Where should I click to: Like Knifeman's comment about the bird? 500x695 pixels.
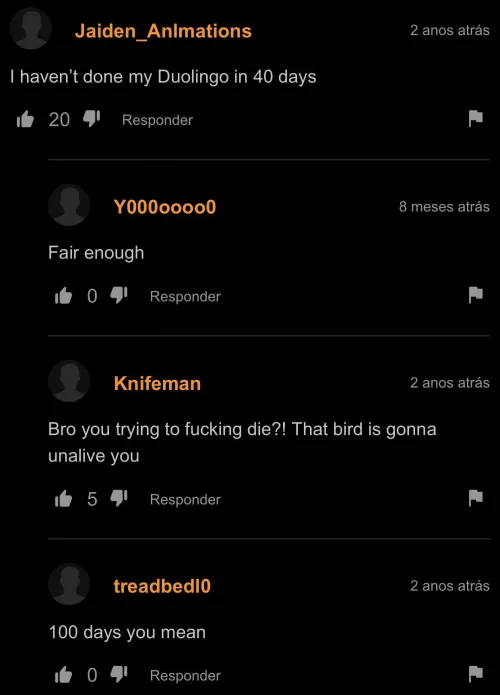pyautogui.click(x=63, y=499)
